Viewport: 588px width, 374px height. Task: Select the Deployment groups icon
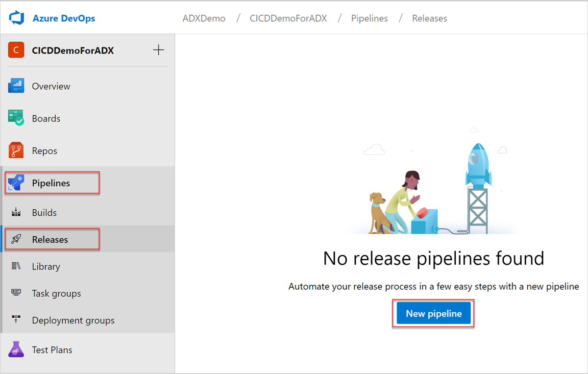[x=16, y=320]
